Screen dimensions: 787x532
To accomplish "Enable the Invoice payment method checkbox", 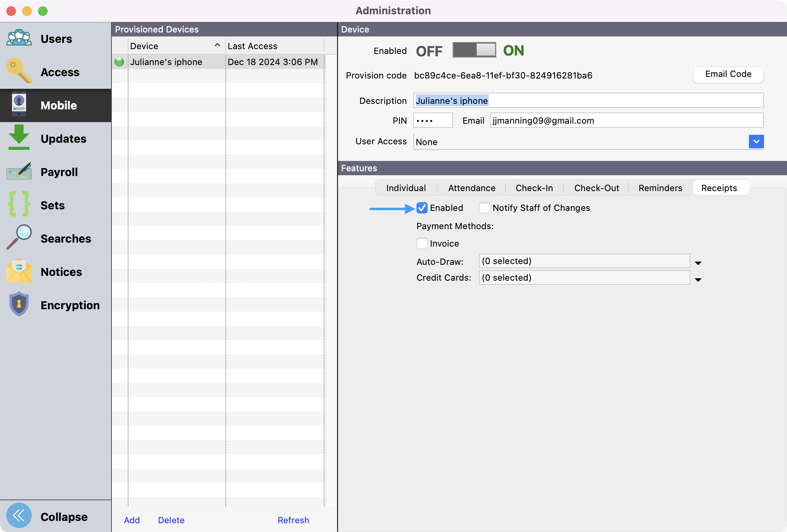I will [422, 243].
